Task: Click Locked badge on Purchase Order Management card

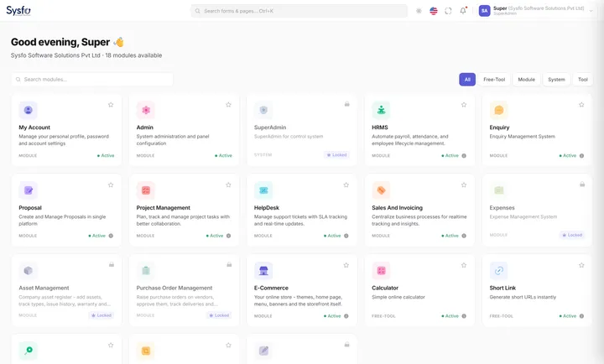Action: pyautogui.click(x=219, y=315)
